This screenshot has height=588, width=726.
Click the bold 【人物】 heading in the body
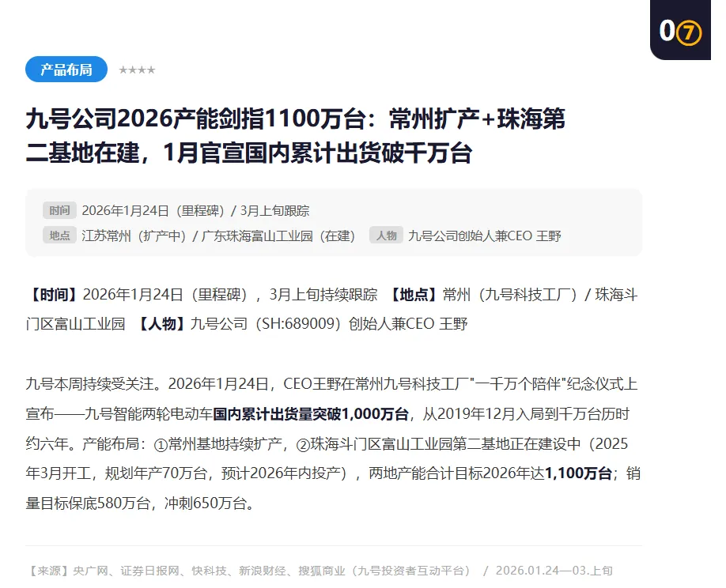pyautogui.click(x=161, y=324)
